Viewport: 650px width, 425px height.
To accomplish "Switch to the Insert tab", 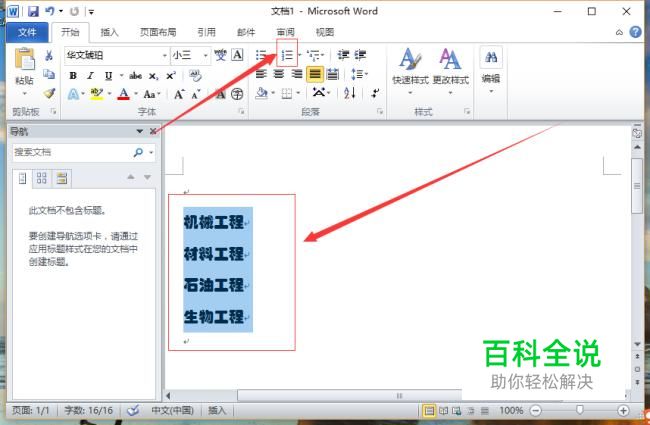I will point(109,32).
